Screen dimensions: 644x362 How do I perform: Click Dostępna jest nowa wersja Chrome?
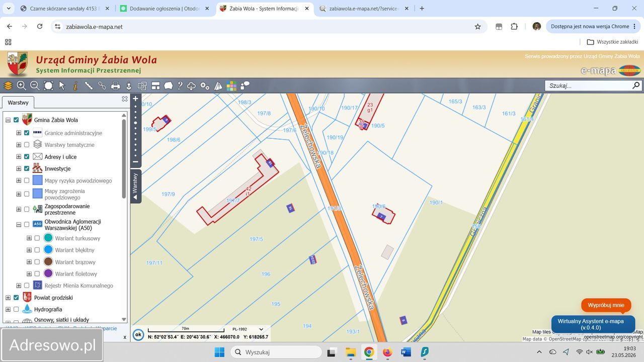tap(593, 27)
